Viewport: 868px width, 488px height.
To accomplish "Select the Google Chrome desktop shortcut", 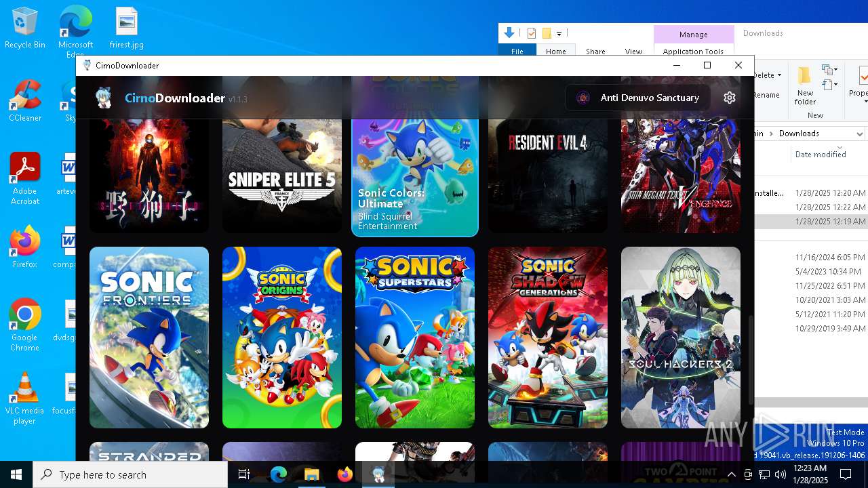I will coord(25,325).
